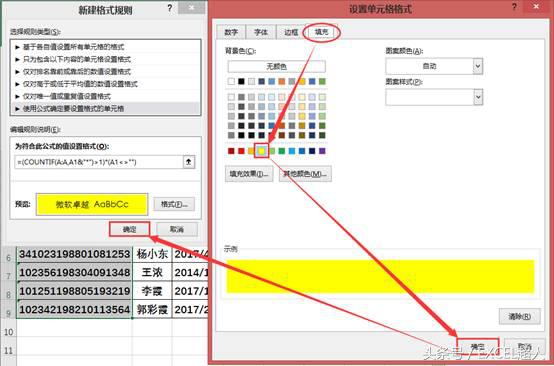
Task: Pick light green next to yellow swatch
Action: pyautogui.click(x=272, y=151)
